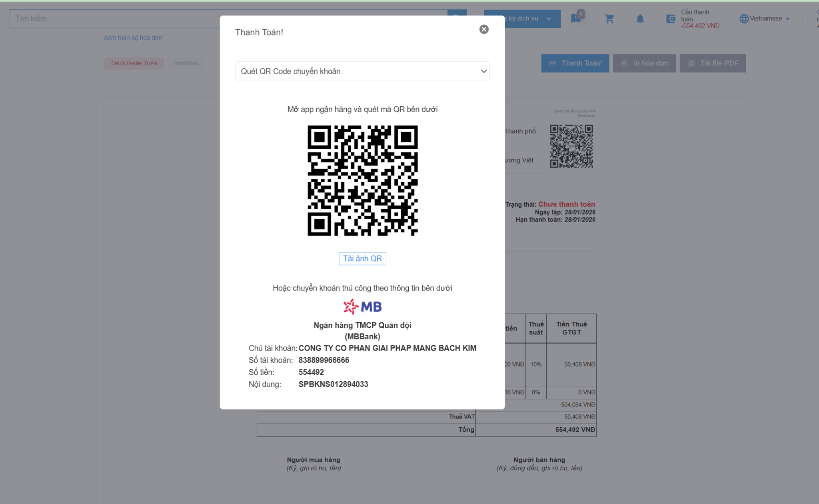819x504 pixels.
Task: Click the small invoice QR code
Action: tap(571, 146)
